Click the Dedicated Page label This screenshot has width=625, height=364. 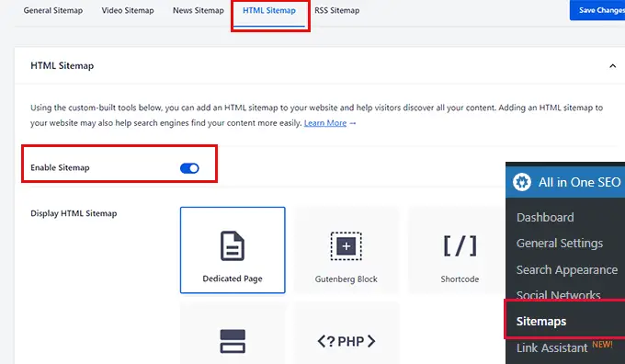[233, 279]
